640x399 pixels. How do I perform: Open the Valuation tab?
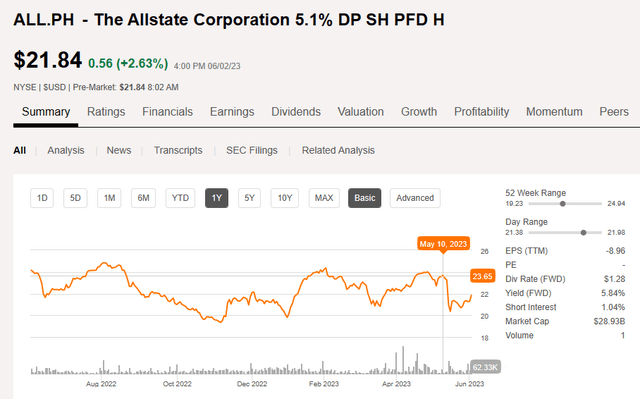[360, 112]
